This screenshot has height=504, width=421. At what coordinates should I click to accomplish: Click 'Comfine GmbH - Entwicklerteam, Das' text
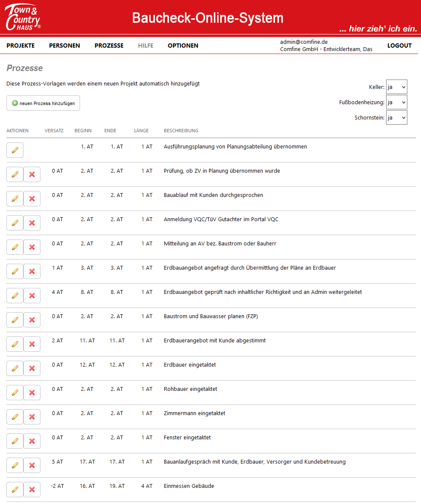[326, 49]
